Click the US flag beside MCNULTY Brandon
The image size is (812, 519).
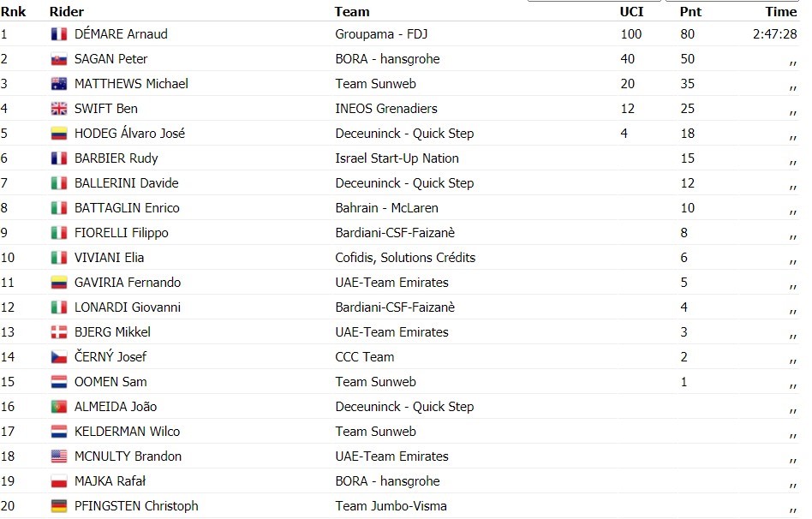pos(59,456)
